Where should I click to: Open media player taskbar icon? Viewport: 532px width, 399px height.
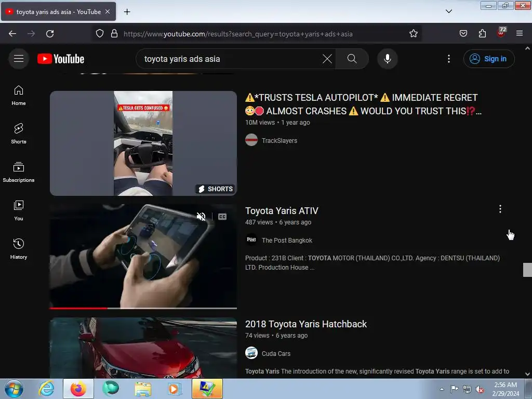point(175,389)
